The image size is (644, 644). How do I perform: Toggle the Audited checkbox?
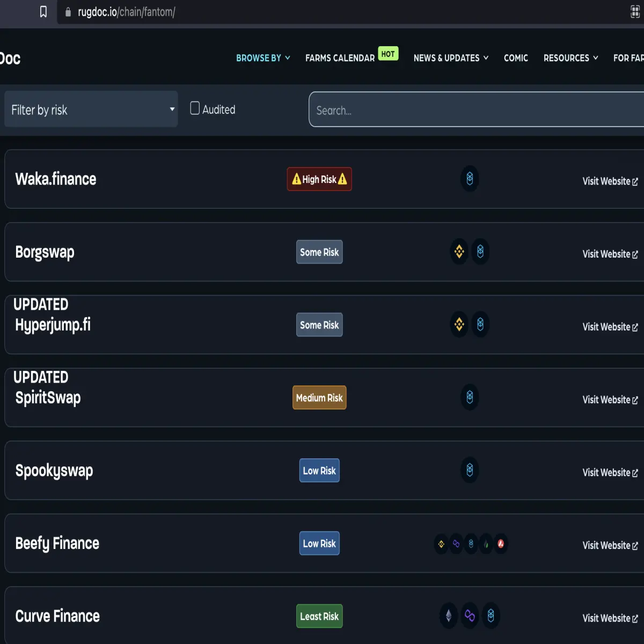(x=195, y=108)
